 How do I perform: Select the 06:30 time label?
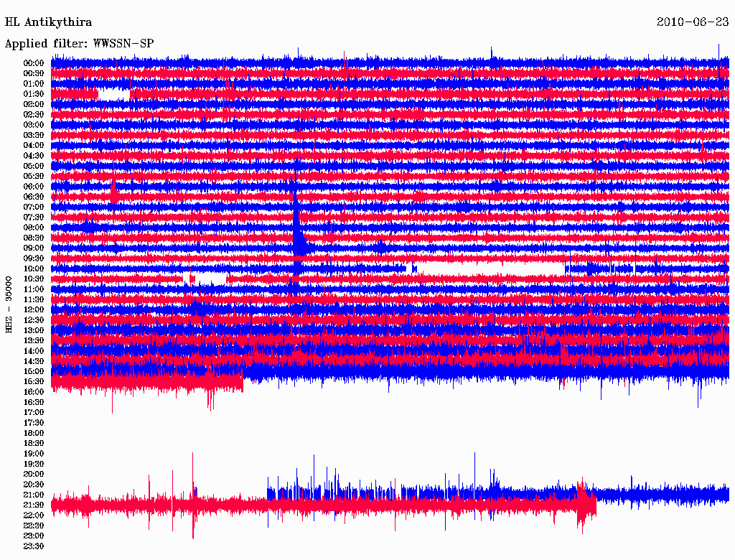pyautogui.click(x=34, y=197)
